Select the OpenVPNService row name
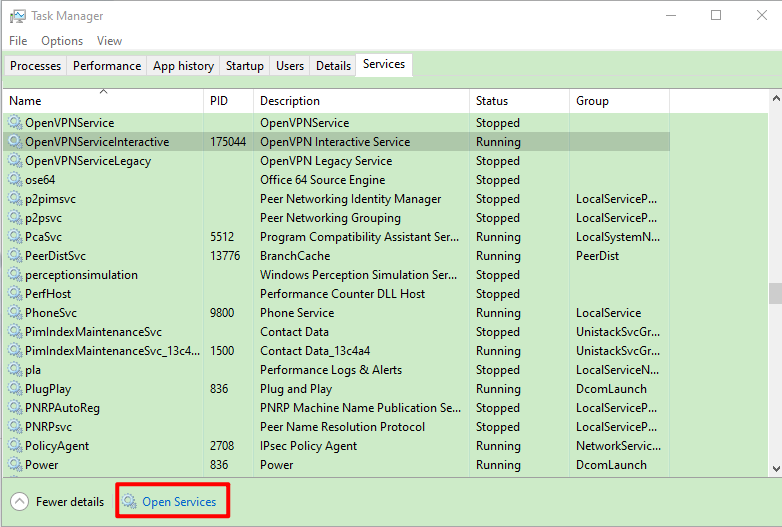This screenshot has height=527, width=782. coord(69,123)
